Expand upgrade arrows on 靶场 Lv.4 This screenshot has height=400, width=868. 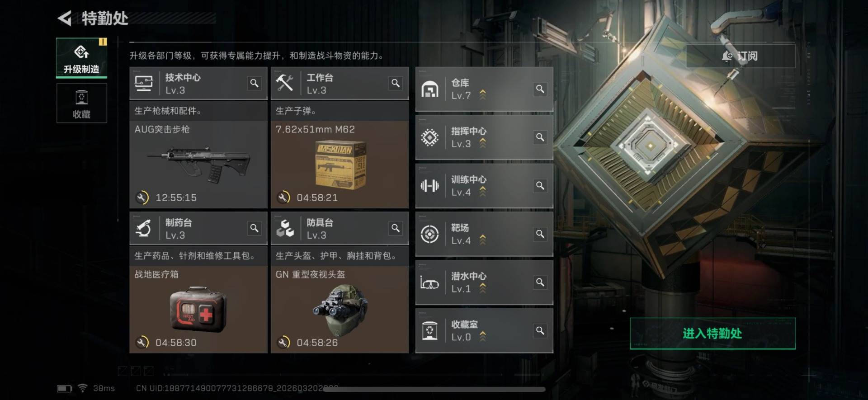click(483, 240)
